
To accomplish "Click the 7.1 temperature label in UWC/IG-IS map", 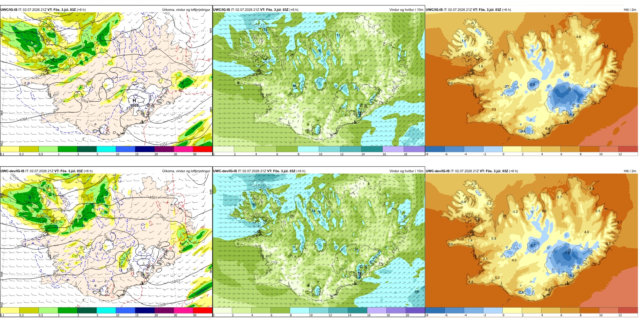I will click(x=494, y=110).
